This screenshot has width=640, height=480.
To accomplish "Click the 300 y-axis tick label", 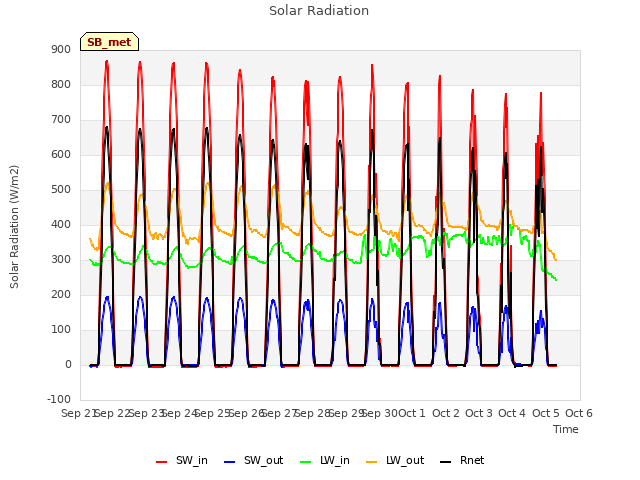I will coord(61,260).
